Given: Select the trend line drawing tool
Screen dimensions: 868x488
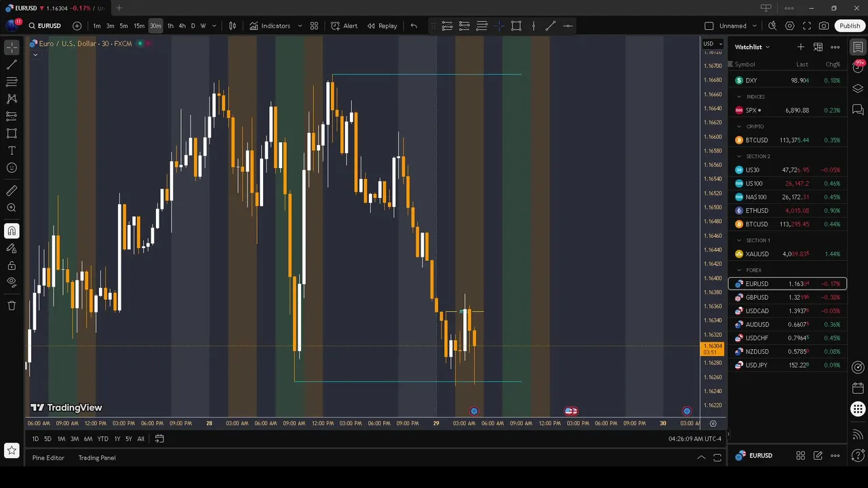Looking at the screenshot, I should click(12, 65).
